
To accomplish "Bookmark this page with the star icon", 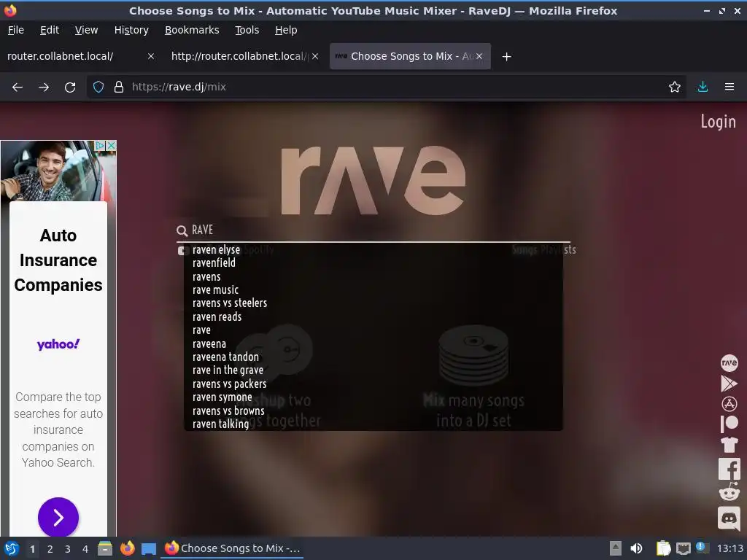I will point(674,87).
